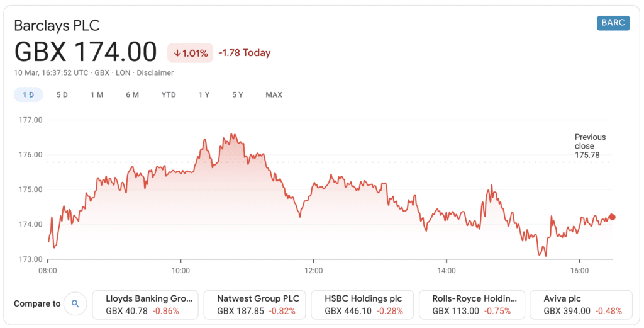Image resolution: width=644 pixels, height=328 pixels.
Task: Select the 1 D time range tab
Action: pos(28,95)
